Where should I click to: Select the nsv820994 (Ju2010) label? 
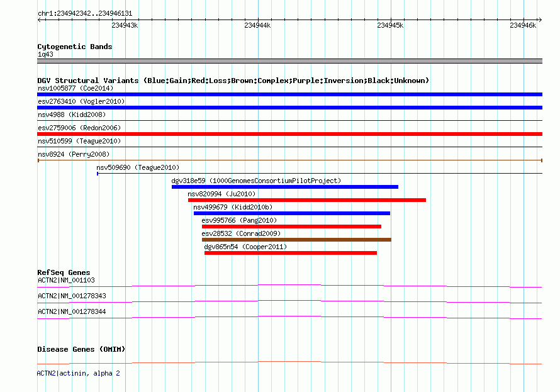[221, 194]
